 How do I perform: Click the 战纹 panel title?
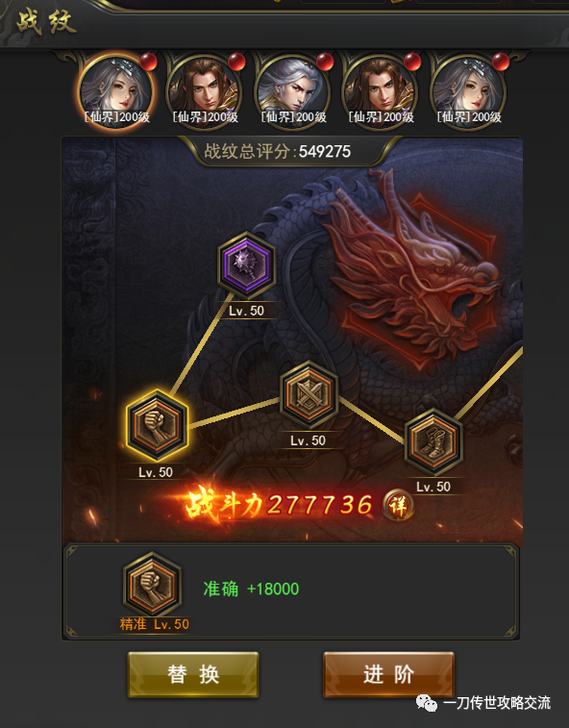coord(46,22)
